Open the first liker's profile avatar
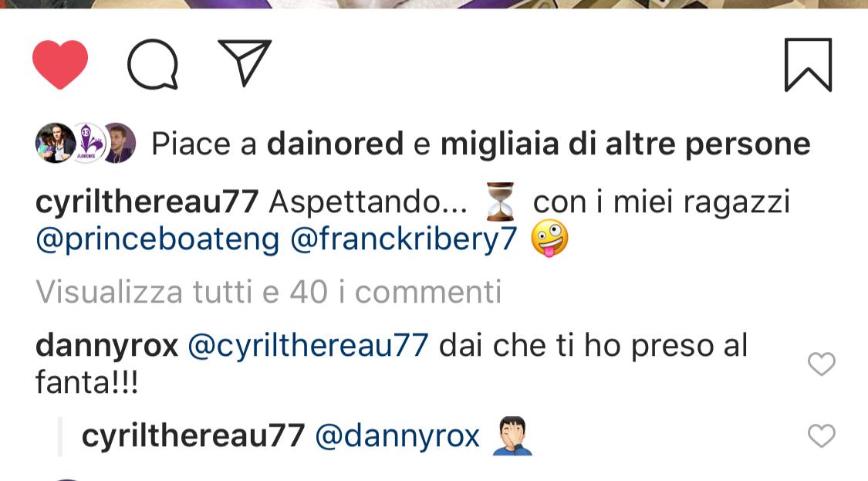This screenshot has width=868, height=481. [56, 143]
